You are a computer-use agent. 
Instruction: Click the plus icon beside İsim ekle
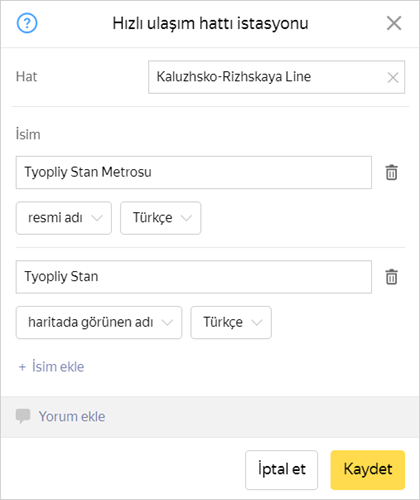point(22,367)
